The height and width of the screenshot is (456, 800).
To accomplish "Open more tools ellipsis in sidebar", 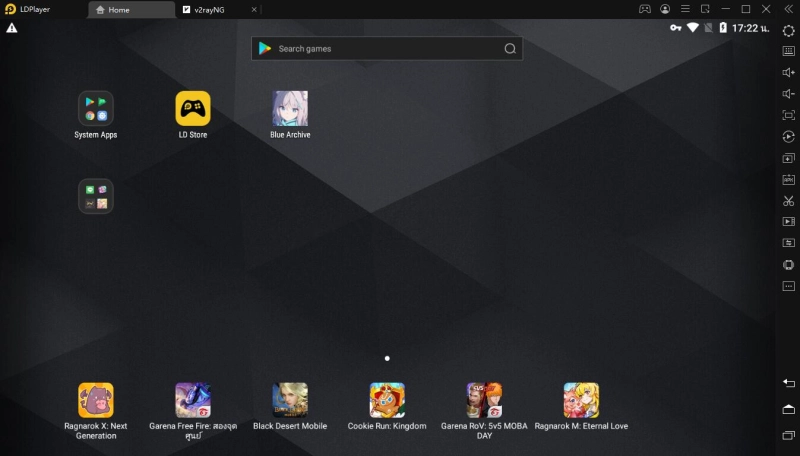I will (788, 286).
